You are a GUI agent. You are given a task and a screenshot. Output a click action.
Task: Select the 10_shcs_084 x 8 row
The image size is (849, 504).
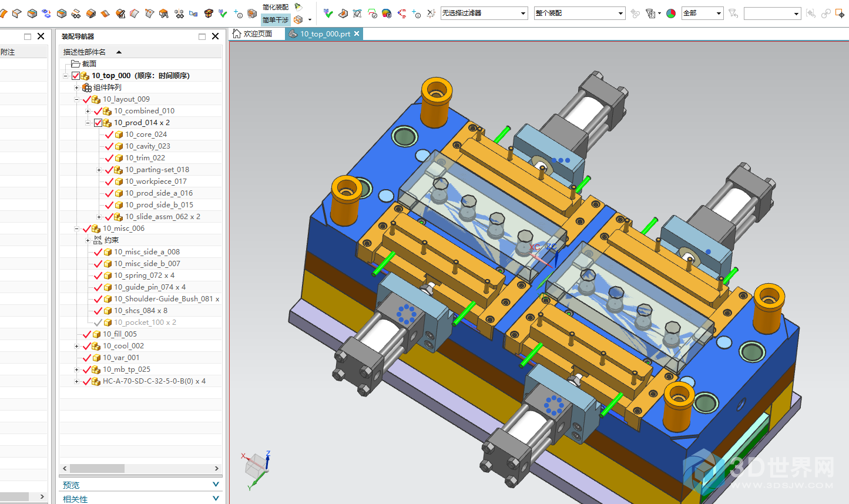(x=141, y=311)
